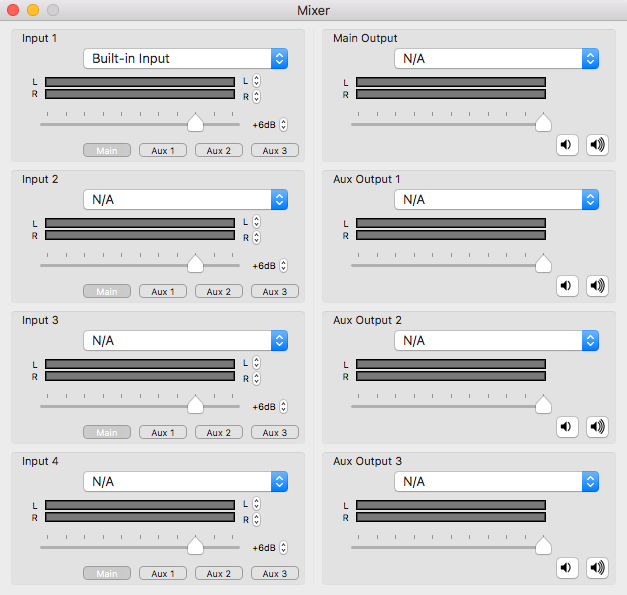The width and height of the screenshot is (627, 595).
Task: Open the Input 3 device dropdown
Action: point(186,341)
